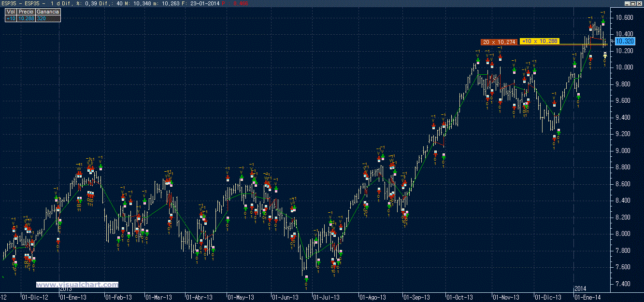Select the +10 volume cell in position table
644x302 pixels.
pos(11,18)
